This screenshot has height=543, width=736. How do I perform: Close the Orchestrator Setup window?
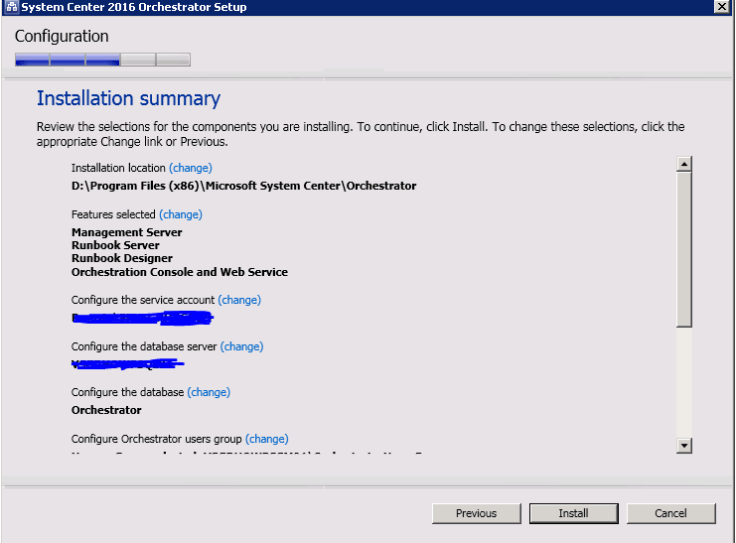coord(722,7)
